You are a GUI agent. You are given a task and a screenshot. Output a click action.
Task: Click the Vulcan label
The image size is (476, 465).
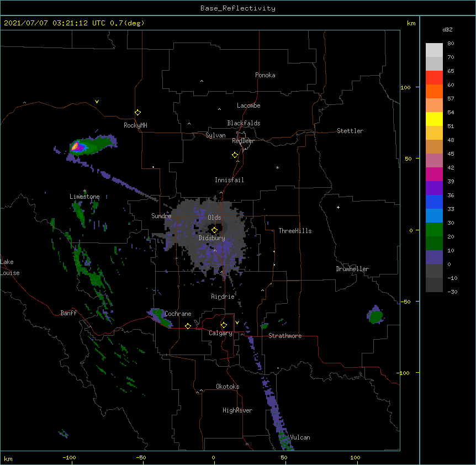tap(300, 437)
